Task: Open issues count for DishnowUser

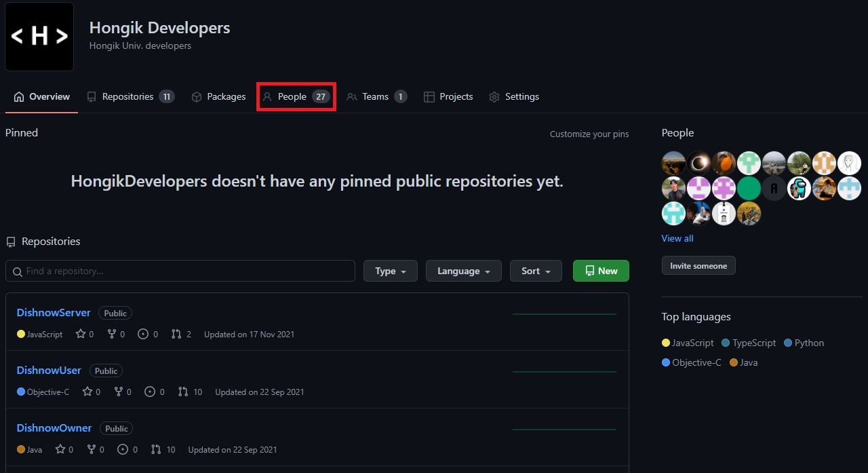Action: pyautogui.click(x=154, y=392)
